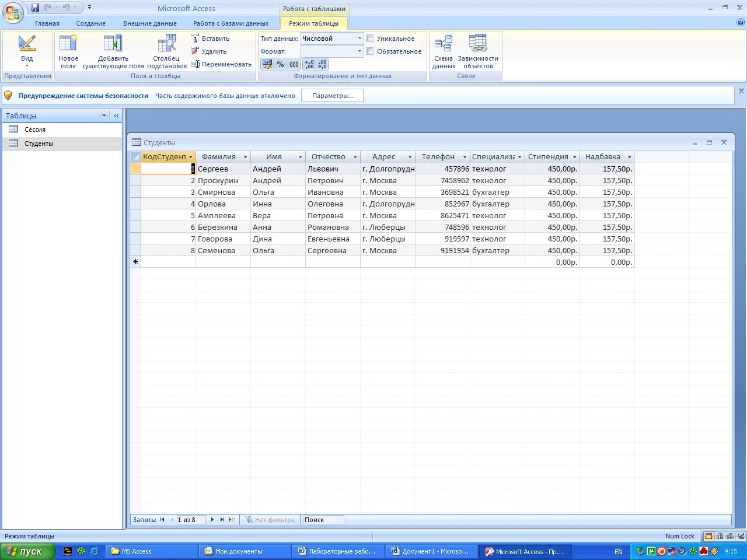The width and height of the screenshot is (747, 560).
Task: Switch to Мои документы taskbar window
Action: click(245, 551)
